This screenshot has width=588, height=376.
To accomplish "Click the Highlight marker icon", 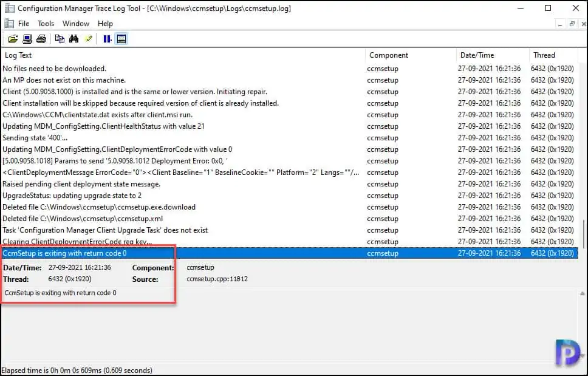I will (x=89, y=39).
